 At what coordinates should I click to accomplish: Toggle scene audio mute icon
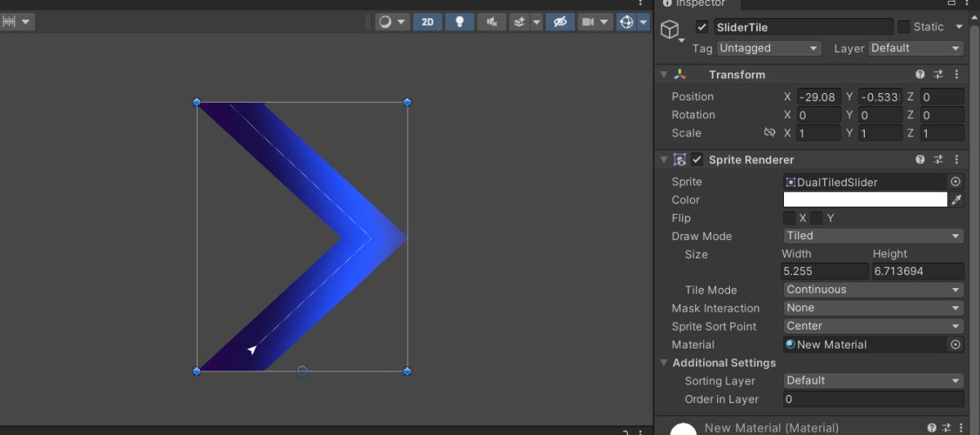coord(491,22)
